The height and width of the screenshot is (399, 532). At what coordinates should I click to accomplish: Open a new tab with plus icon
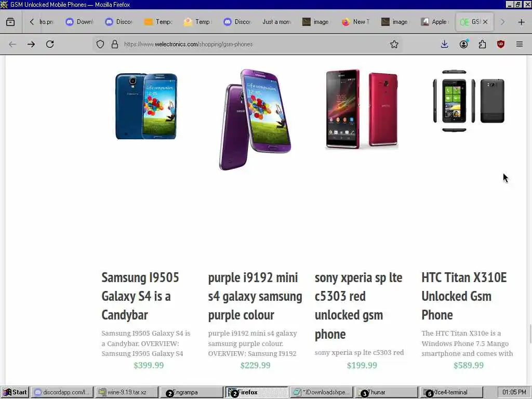coord(522,22)
